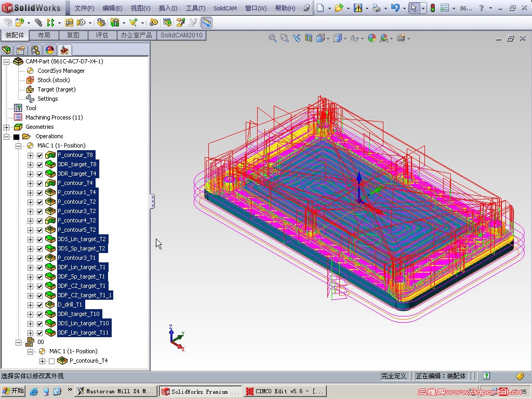Uncheck the 3DR_target_T8 operation checkbox

pyautogui.click(x=39, y=165)
